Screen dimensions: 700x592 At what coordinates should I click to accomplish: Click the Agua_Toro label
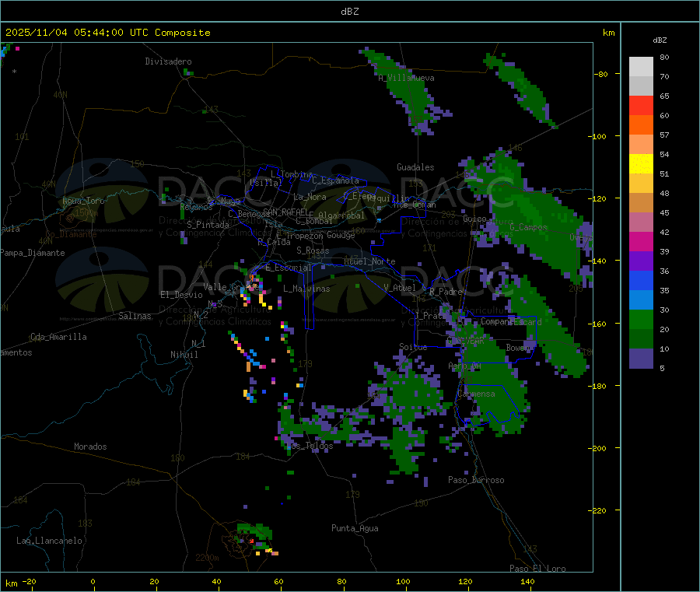click(x=83, y=201)
